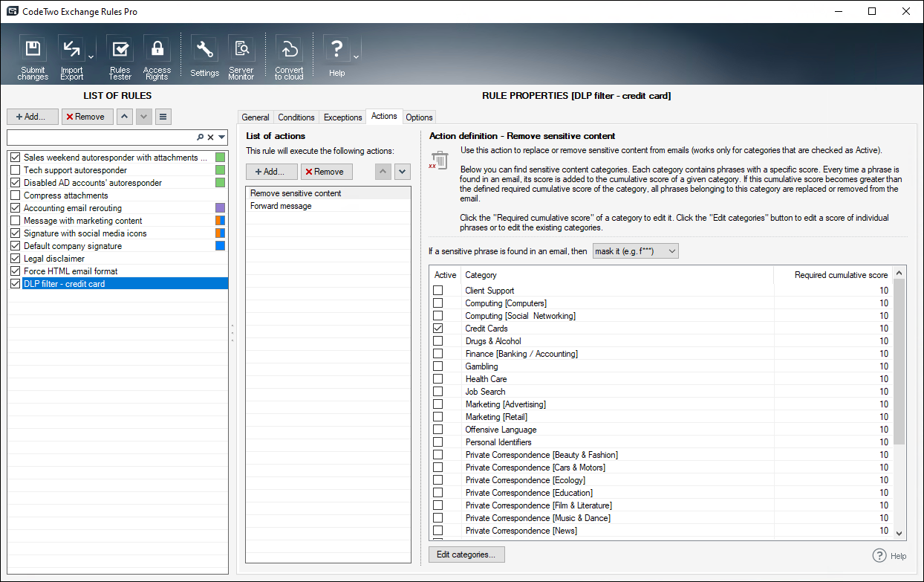The height and width of the screenshot is (582, 924).
Task: Activate the Offensive Language category
Action: pos(438,430)
